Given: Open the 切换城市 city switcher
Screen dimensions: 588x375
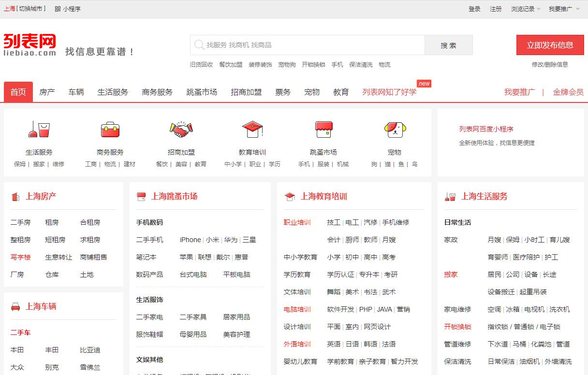Looking at the screenshot, I should point(32,9).
